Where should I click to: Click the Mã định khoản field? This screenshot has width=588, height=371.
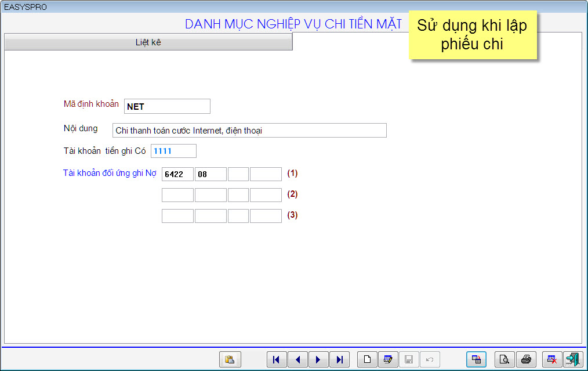pos(167,106)
